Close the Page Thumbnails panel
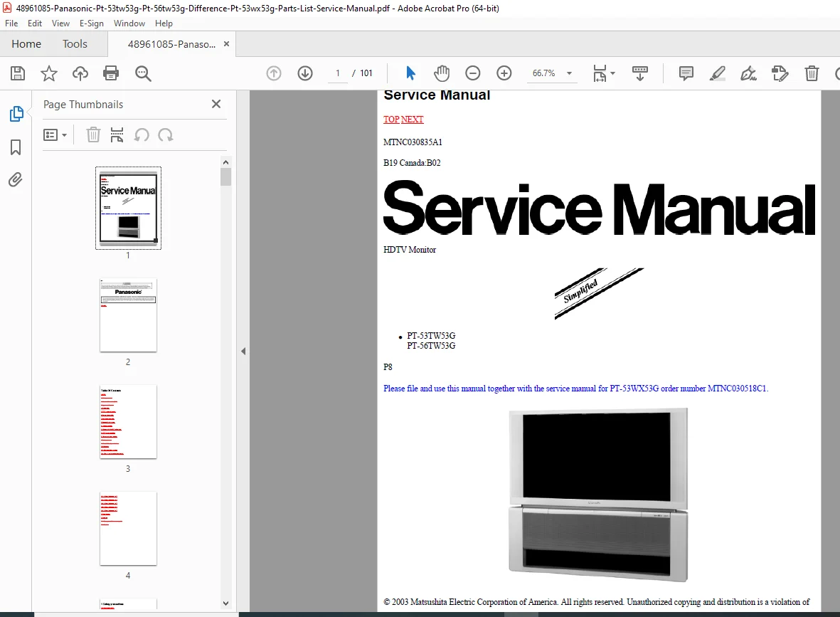Screen dimensions: 840x617 click(x=216, y=104)
